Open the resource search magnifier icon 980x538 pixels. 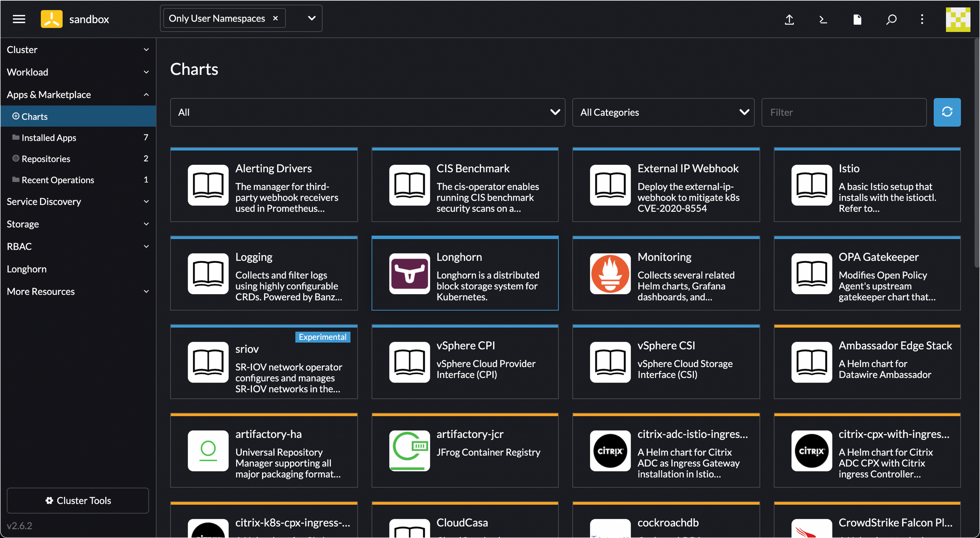pyautogui.click(x=891, y=20)
